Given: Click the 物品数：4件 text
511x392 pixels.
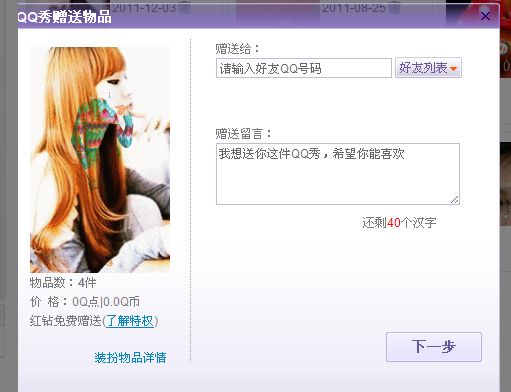Looking at the screenshot, I should (63, 283).
